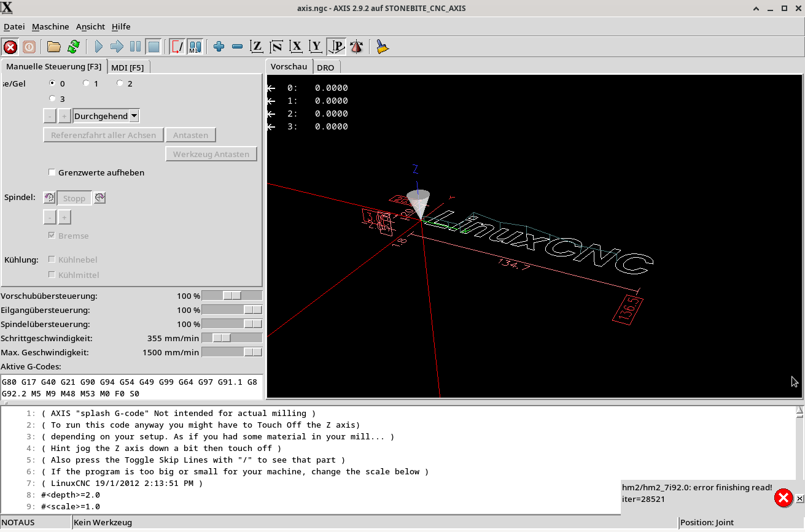The width and height of the screenshot is (805, 532).
Task: Increase spindle speed plus button
Action: (64, 217)
